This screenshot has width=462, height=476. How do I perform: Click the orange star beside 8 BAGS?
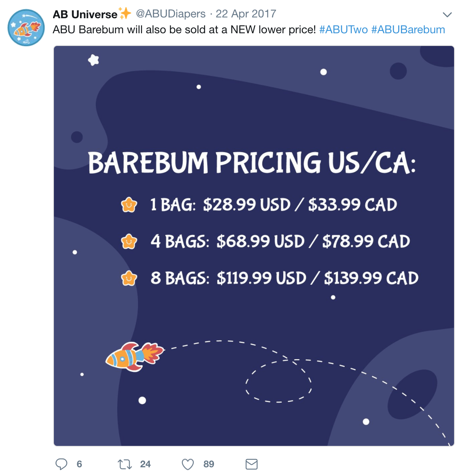click(x=129, y=278)
